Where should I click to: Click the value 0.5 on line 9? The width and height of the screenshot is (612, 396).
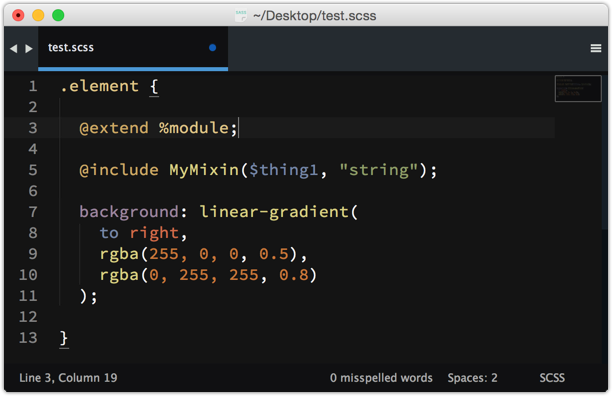(x=274, y=254)
